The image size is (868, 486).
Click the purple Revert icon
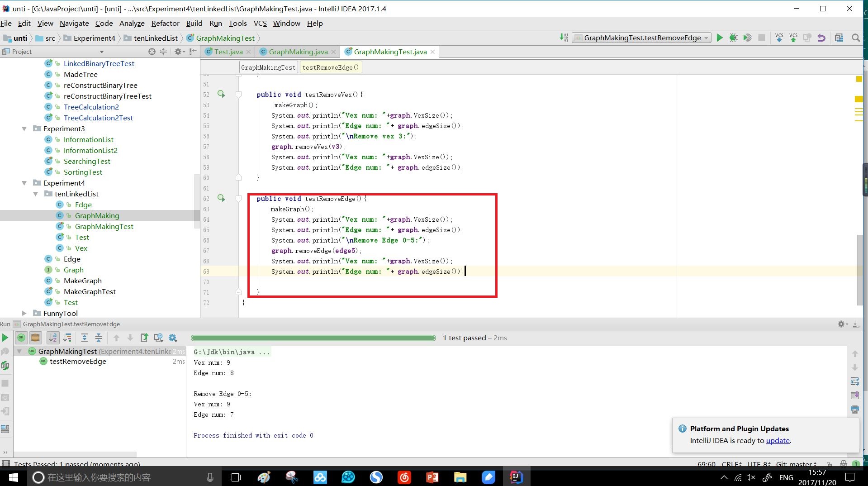(x=821, y=38)
